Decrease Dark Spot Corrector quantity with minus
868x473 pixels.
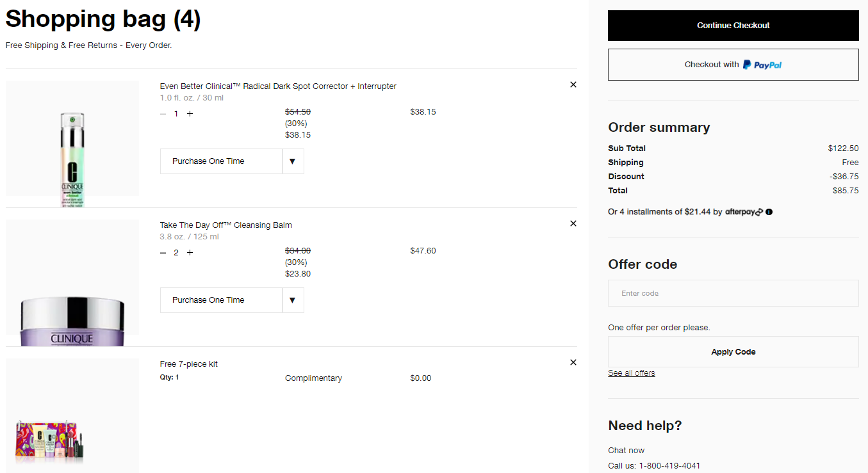pyautogui.click(x=163, y=114)
